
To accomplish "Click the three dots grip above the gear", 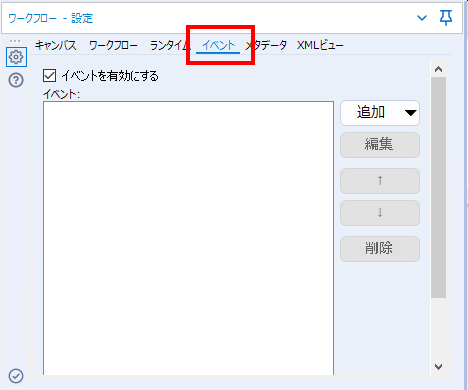I will coord(15,41).
